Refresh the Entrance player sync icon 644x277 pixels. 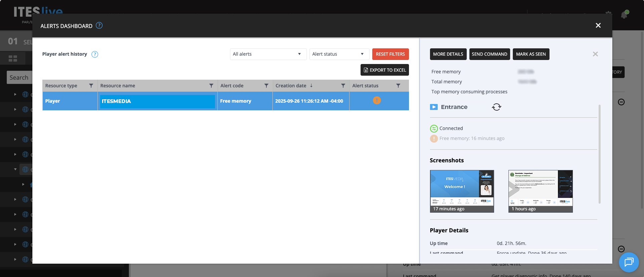pyautogui.click(x=496, y=107)
